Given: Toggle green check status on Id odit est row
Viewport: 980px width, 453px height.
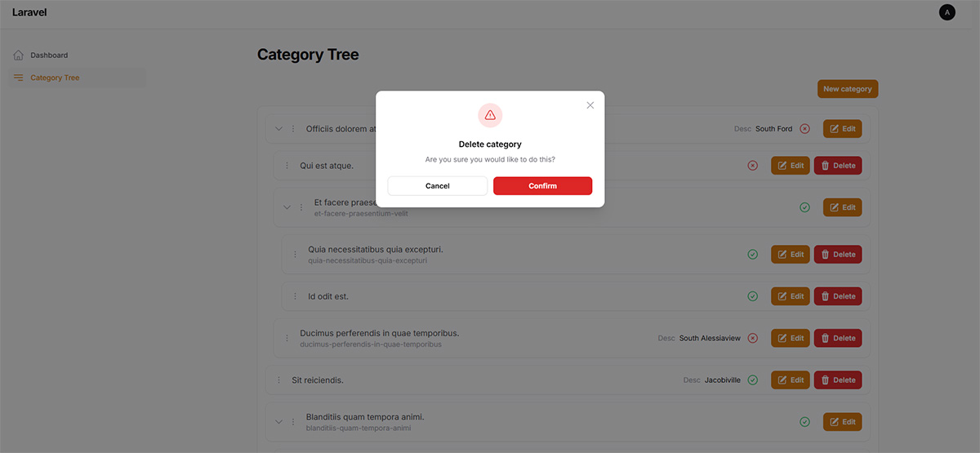Looking at the screenshot, I should click(753, 296).
